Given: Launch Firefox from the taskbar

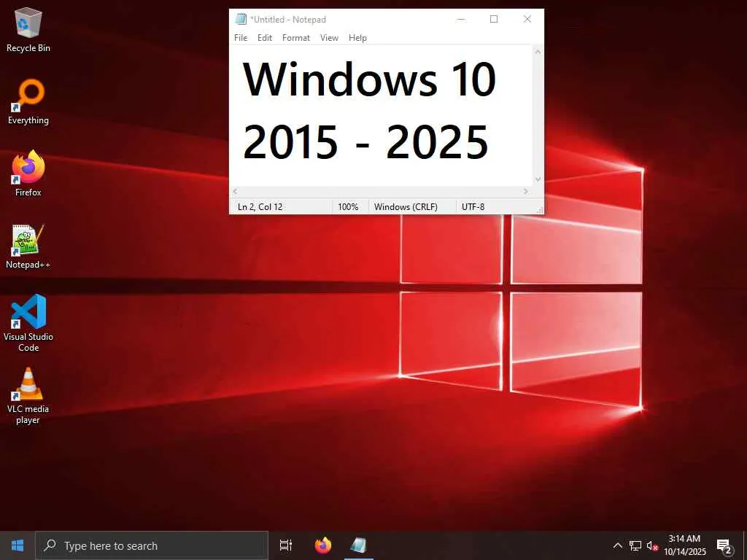Looking at the screenshot, I should (x=323, y=545).
